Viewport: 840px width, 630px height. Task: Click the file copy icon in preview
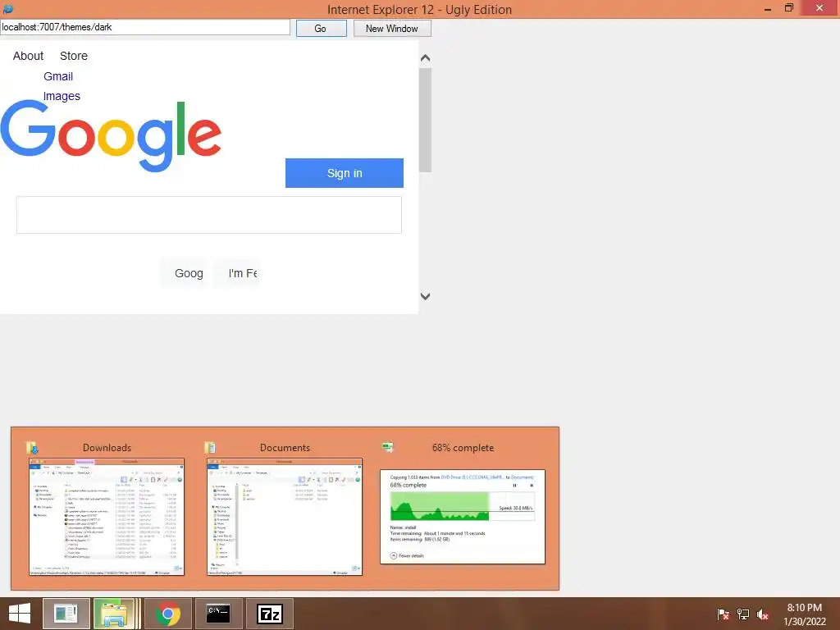[387, 447]
